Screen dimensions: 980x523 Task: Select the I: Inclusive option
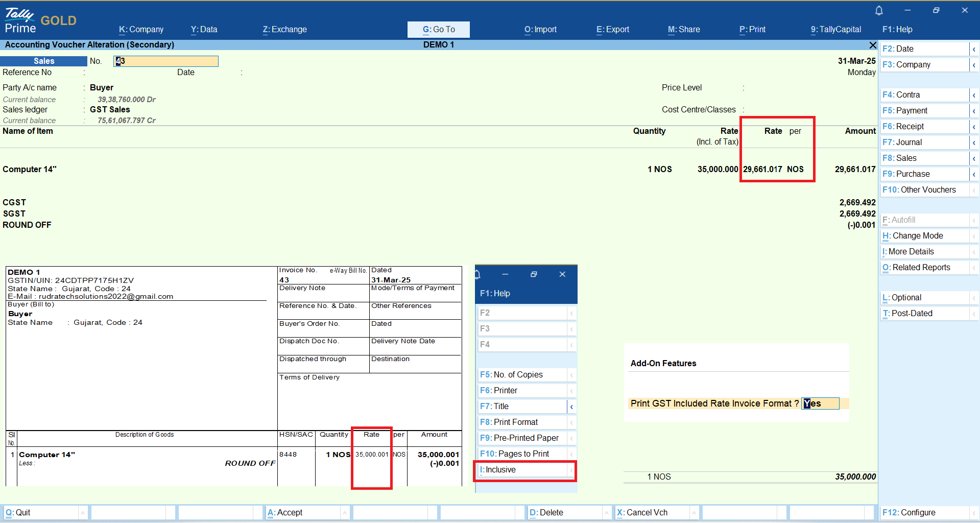pyautogui.click(x=523, y=470)
